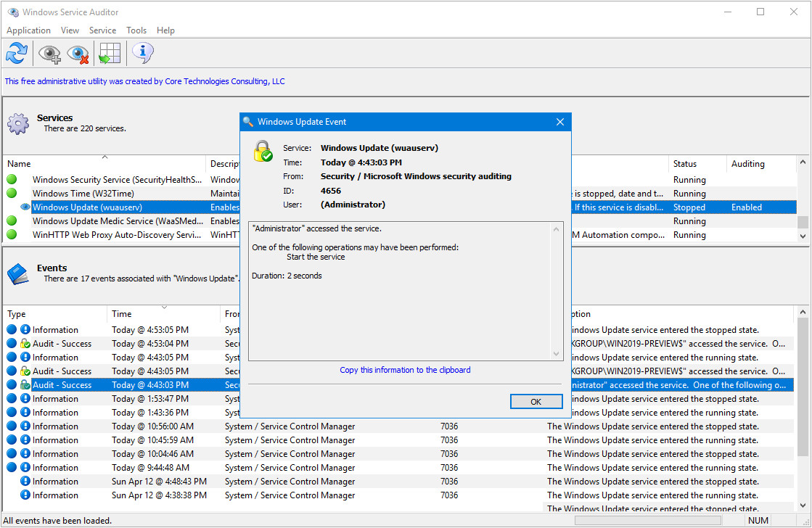812x528 pixels.
Task: Sort events by the Type column header
Action: [x=55, y=314]
